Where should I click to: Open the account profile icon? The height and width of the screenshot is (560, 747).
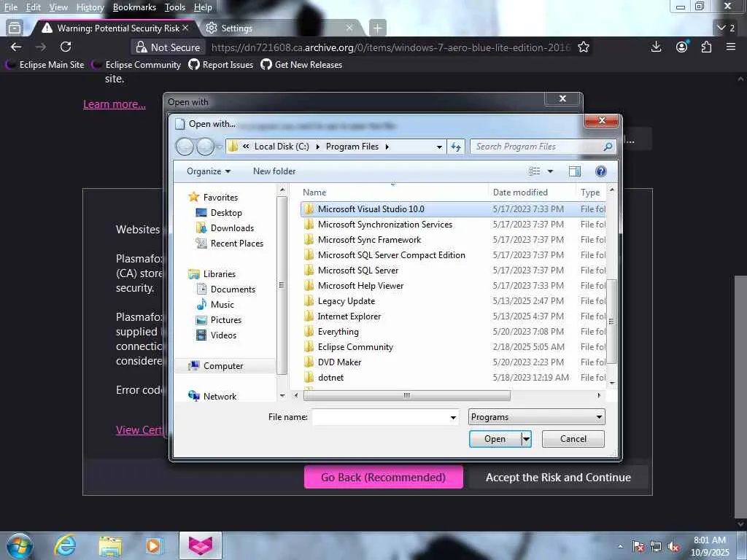click(682, 47)
